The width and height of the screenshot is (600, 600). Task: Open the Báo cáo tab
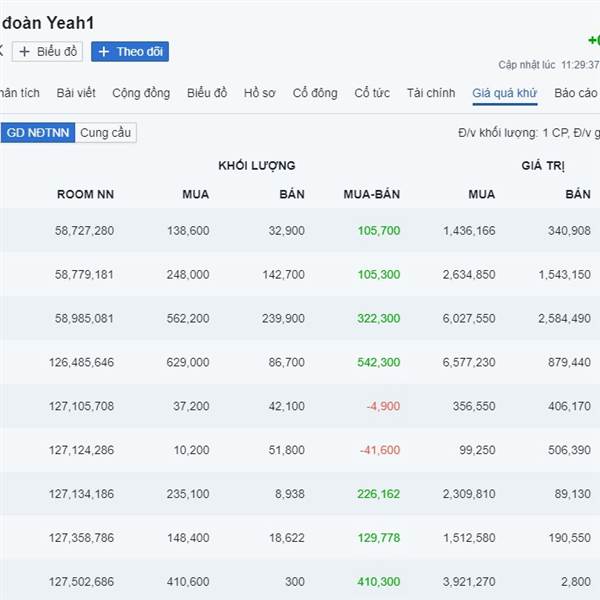click(x=576, y=93)
